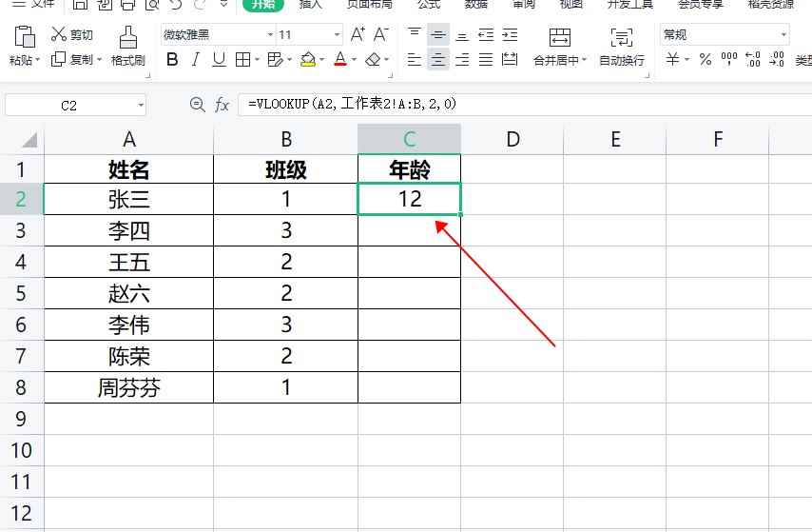Open the Paste (粘贴) dropdown arrow
Image resolution: width=812 pixels, height=532 pixels.
[38, 60]
